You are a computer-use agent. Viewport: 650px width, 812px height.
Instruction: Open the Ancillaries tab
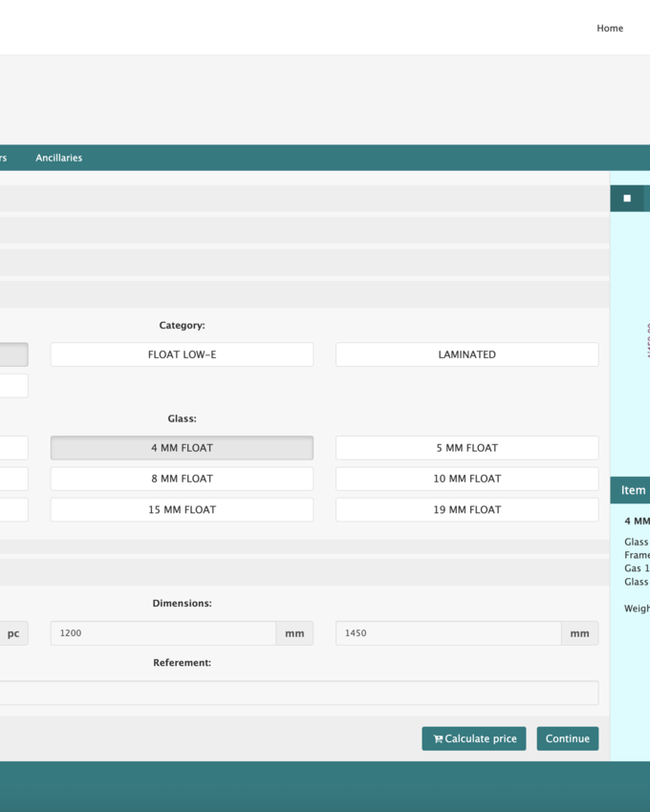click(58, 158)
